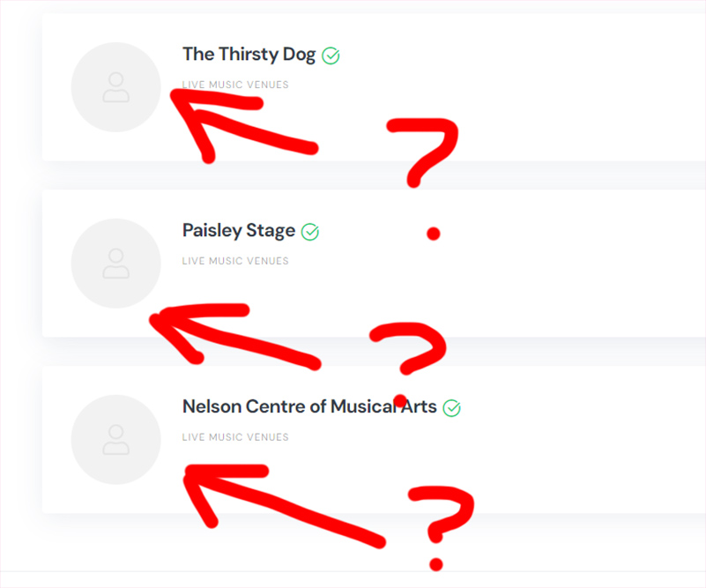Click The Thirsty Dog avatar placeholder
706x588 pixels.
click(x=116, y=87)
